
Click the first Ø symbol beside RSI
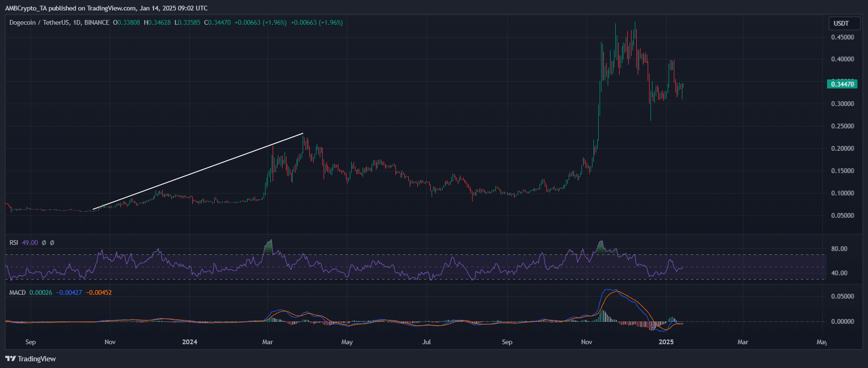pos(44,242)
